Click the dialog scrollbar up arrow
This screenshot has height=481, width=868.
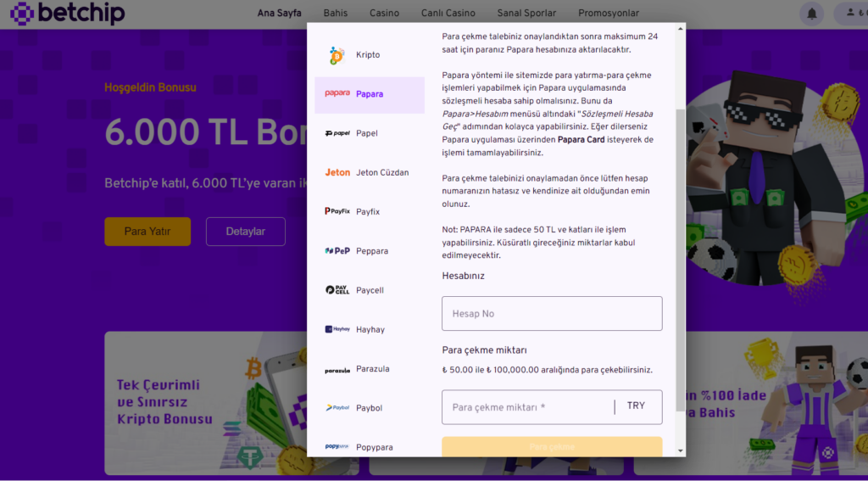681,29
